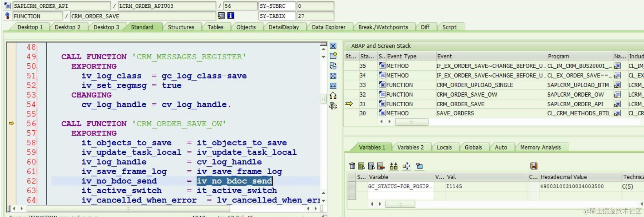Open the Memory Analysis tab

(540, 147)
